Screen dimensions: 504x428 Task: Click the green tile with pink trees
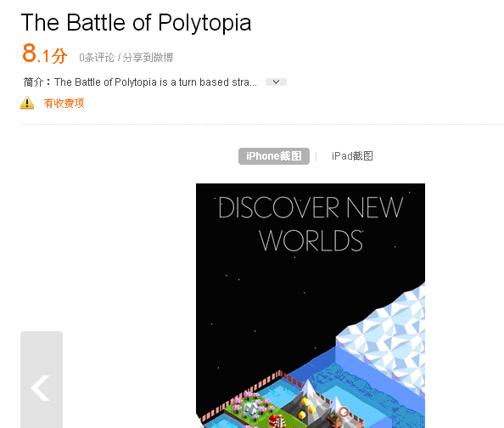pos(250,407)
